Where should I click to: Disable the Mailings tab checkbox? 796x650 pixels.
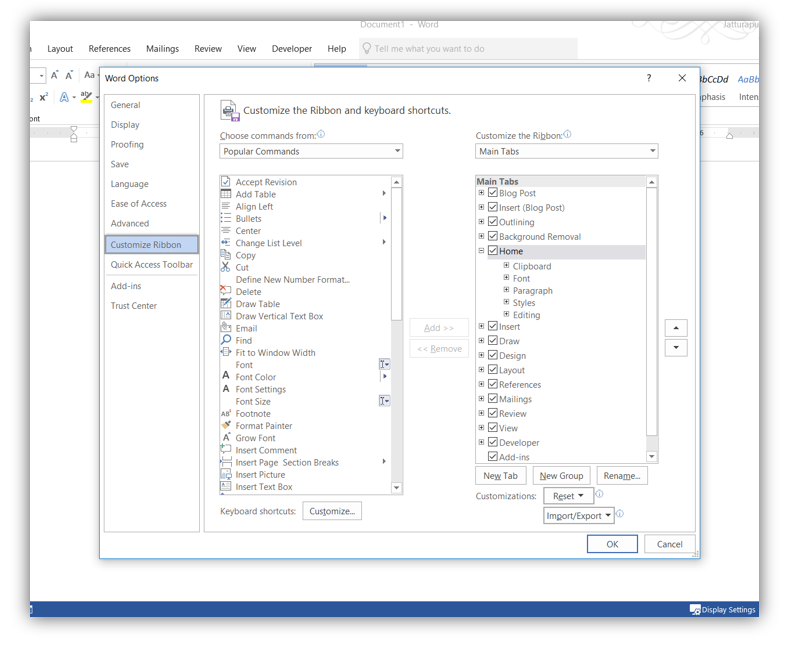click(493, 399)
